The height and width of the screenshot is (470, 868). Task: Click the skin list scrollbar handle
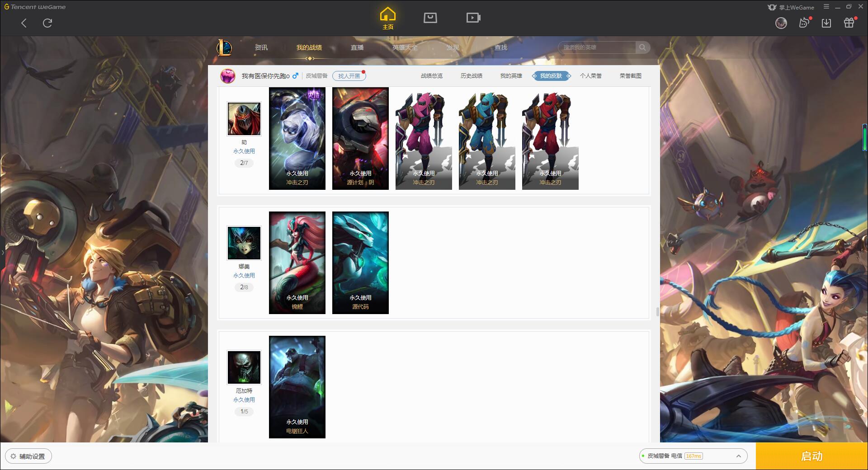[658, 312]
